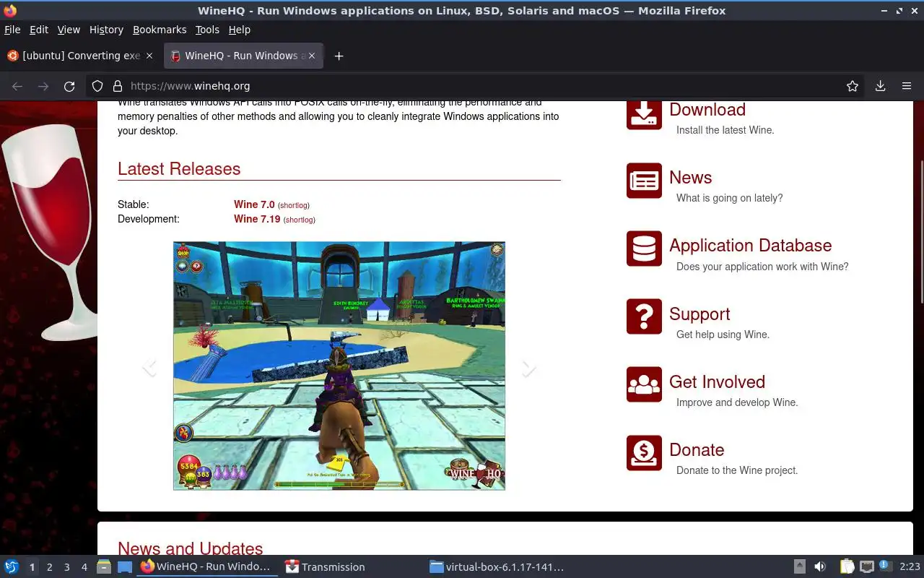
Task: Open the Wine 7.0 stable release link
Action: (254, 204)
